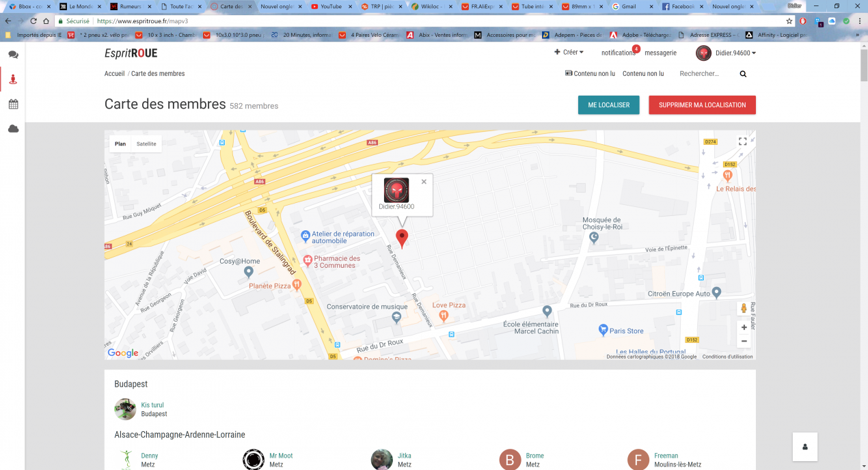Click the Street View pegman icon

tap(744, 308)
